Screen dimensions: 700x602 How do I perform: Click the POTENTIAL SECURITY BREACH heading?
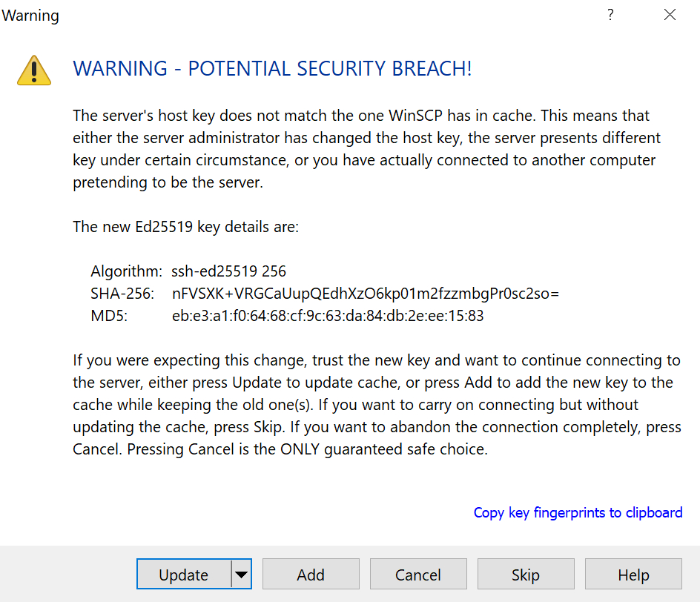272,69
